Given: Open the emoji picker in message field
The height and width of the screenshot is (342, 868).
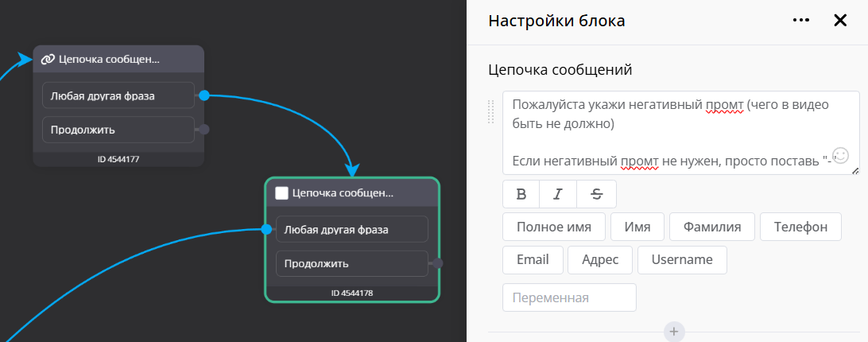Looking at the screenshot, I should point(840,154).
